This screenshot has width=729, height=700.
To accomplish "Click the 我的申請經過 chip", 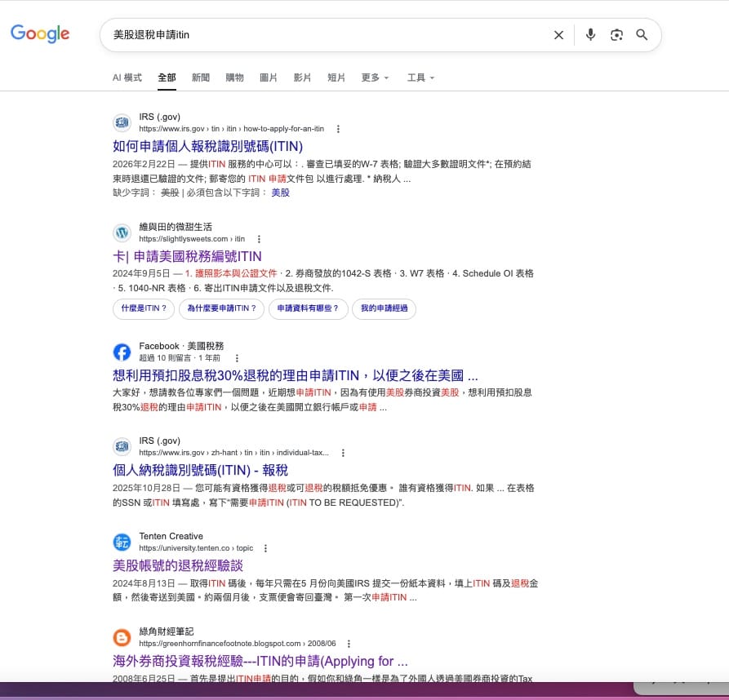I will (384, 308).
